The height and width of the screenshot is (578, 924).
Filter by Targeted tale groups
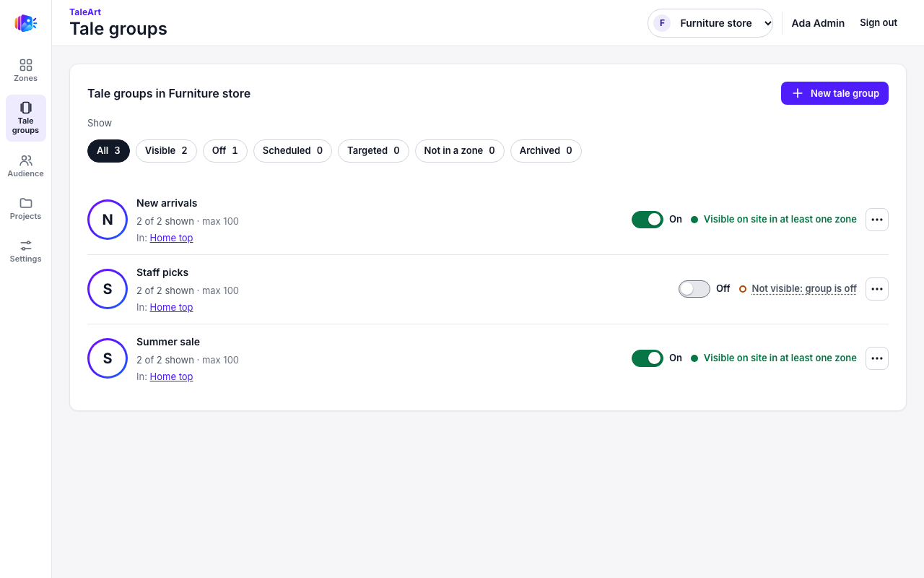point(373,151)
